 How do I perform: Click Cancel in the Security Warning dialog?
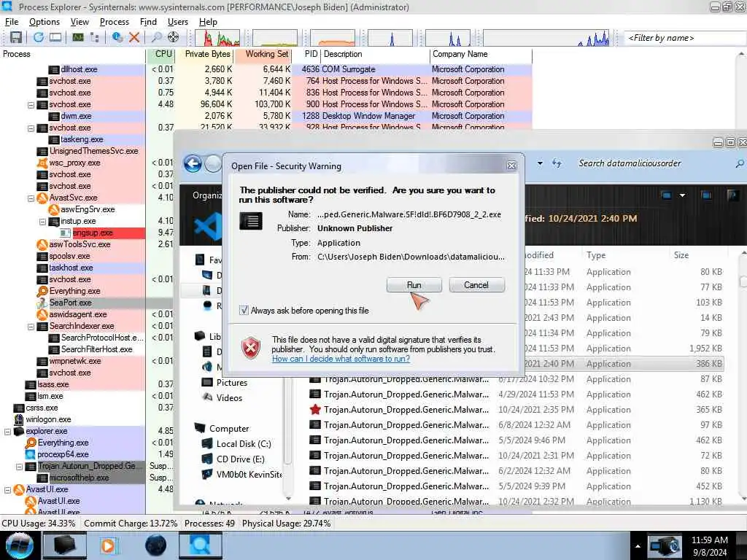point(476,285)
